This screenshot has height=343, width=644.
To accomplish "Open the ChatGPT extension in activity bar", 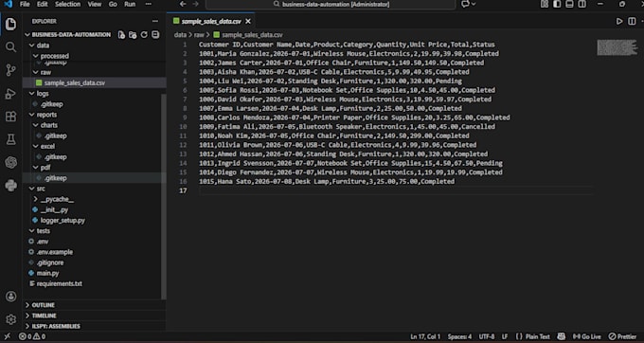I will pos(10,163).
